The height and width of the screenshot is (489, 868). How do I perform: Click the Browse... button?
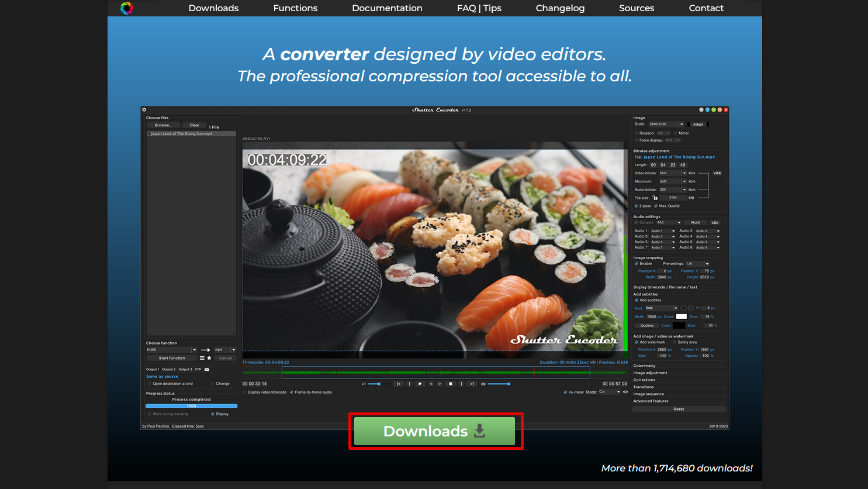[x=163, y=125]
